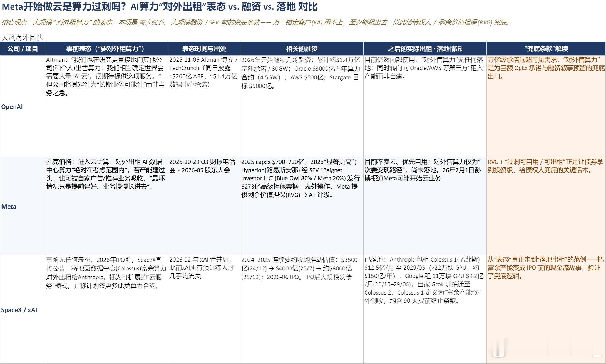Select the '已落地：Anthropic 包租 Colossus 1' cell
Image resolution: width=606 pixels, height=364 pixels.
point(425,309)
